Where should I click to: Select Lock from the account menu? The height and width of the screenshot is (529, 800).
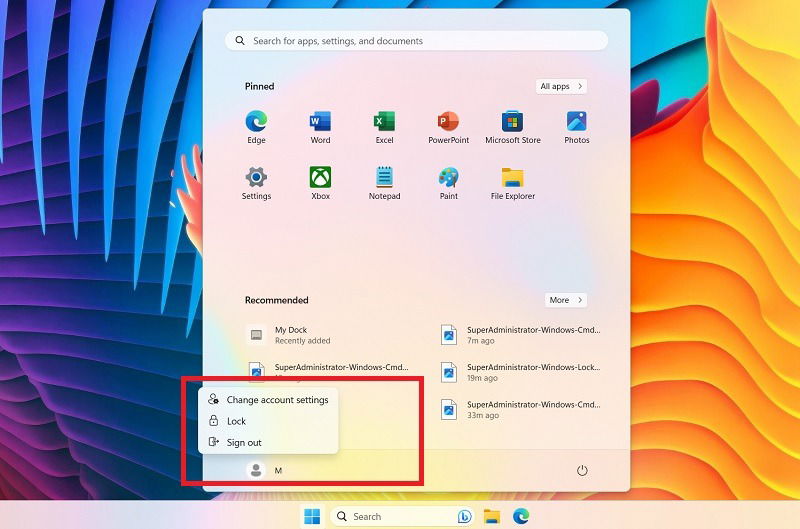(268, 421)
